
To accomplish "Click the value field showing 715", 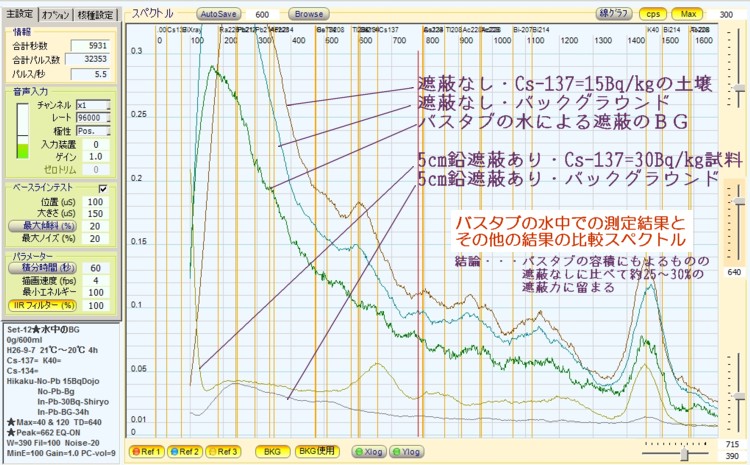I will (x=732, y=444).
